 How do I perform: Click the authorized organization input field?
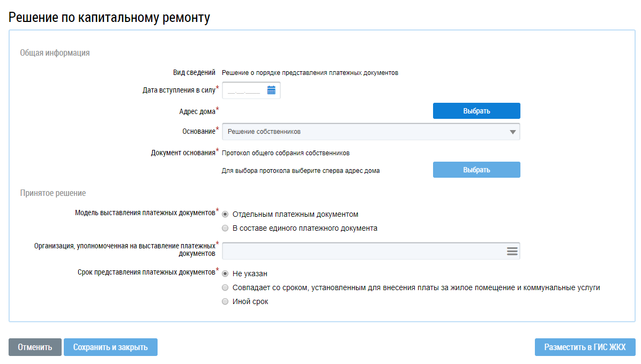(x=362, y=251)
